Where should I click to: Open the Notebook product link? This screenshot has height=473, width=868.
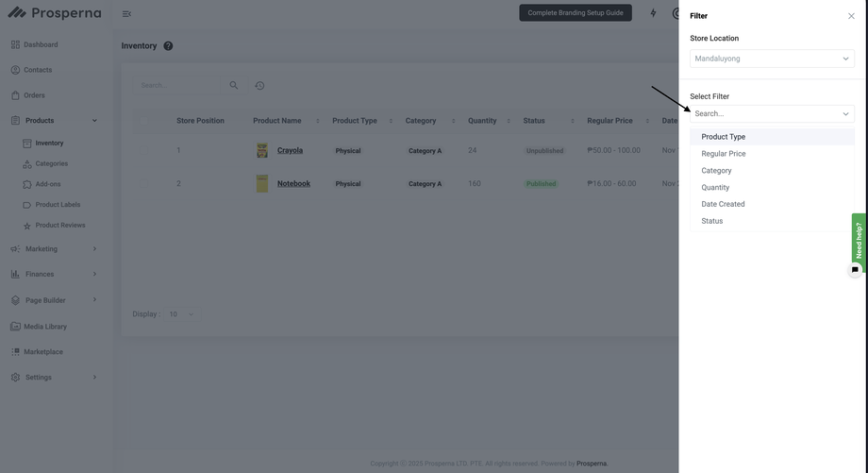[x=293, y=183]
